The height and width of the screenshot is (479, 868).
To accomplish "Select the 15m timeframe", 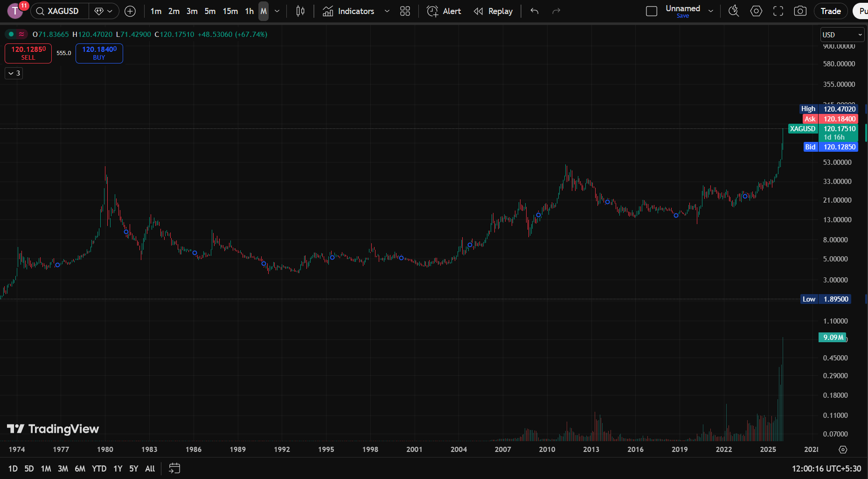I will click(230, 11).
